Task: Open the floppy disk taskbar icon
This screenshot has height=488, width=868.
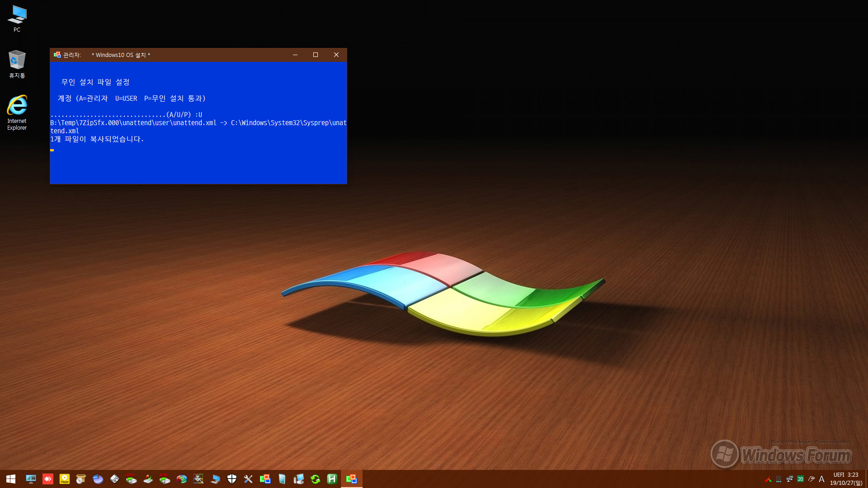Action: pyautogui.click(x=115, y=479)
